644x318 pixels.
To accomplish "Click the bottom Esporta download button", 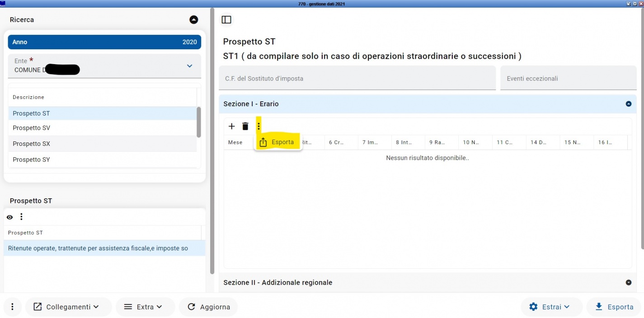I will tap(614, 307).
